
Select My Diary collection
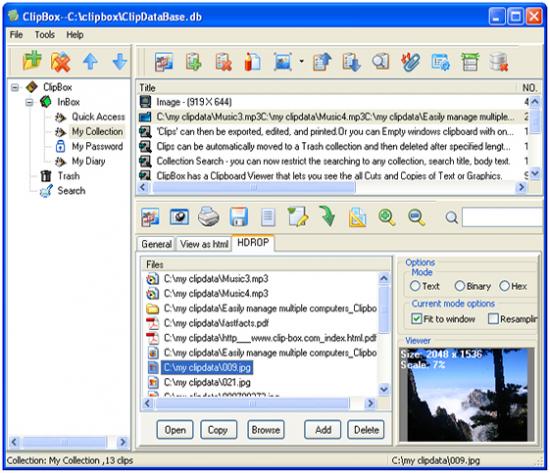[x=88, y=161]
